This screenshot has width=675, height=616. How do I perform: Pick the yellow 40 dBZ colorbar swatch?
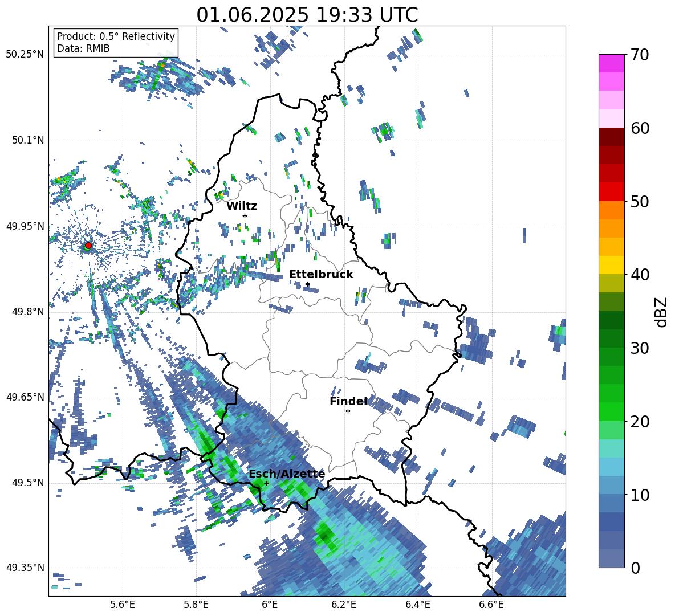pos(611,265)
